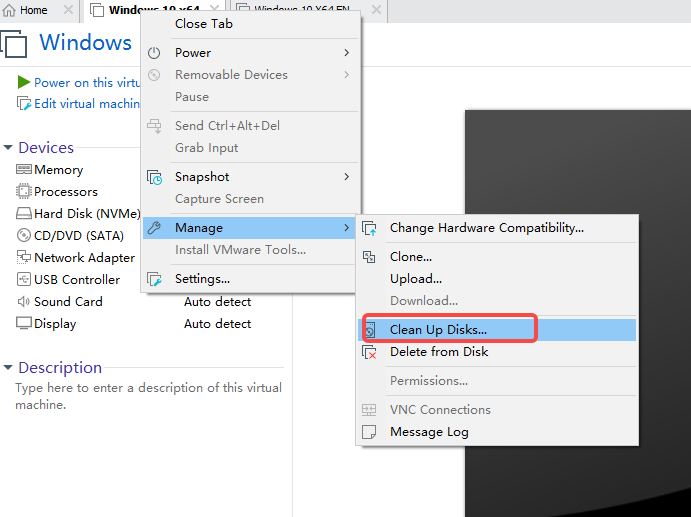Click the USB Controller icon
Screen dimensions: 691x517
(x=23, y=279)
